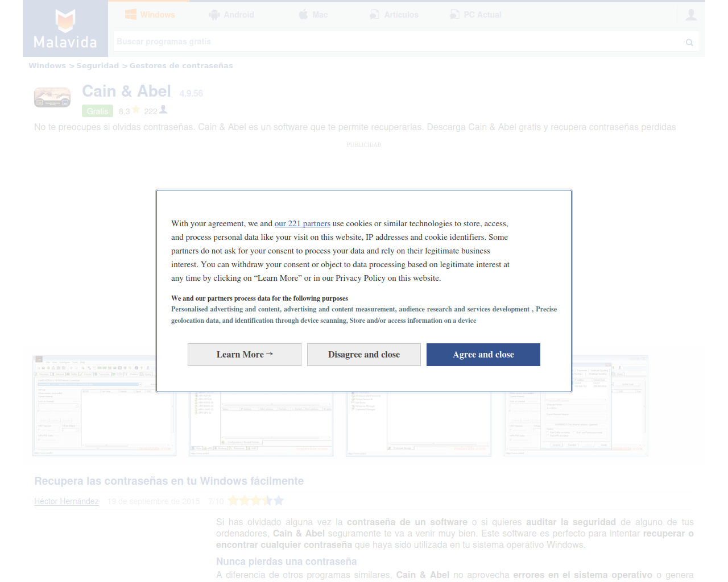Viewport: 728px width, 582px height.
Task: Click the Learn More button
Action: click(245, 355)
